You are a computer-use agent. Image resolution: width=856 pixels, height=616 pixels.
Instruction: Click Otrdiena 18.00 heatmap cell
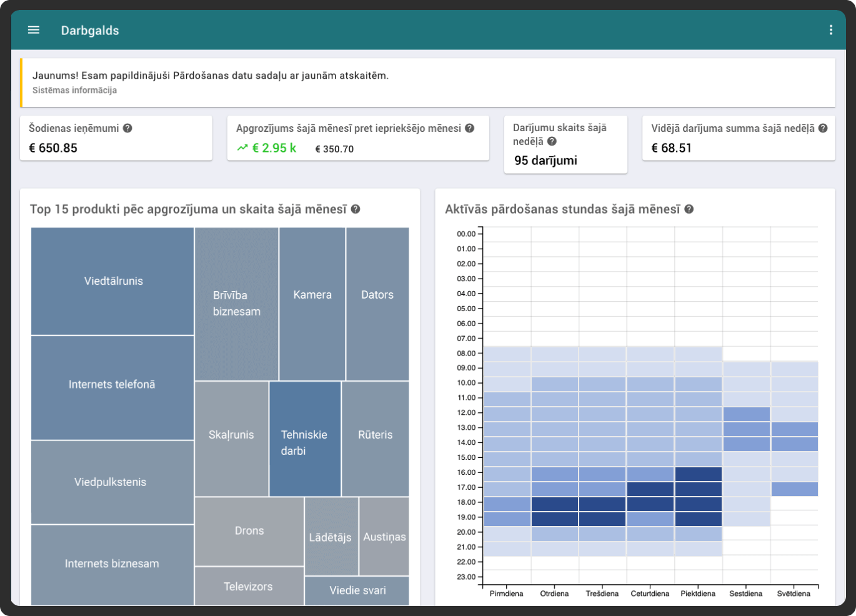pyautogui.click(x=555, y=504)
